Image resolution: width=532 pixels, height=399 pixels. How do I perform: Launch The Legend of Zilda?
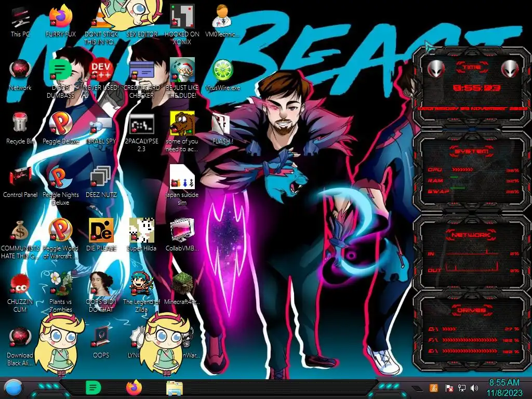click(141, 292)
